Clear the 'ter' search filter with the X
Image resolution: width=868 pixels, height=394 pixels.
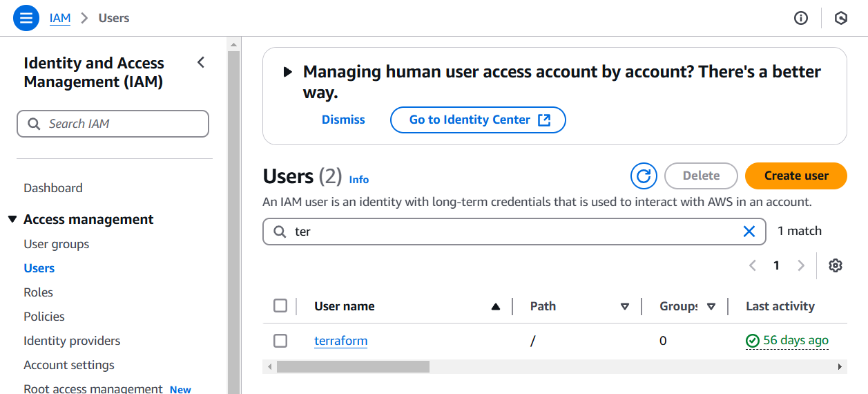pyautogui.click(x=749, y=232)
